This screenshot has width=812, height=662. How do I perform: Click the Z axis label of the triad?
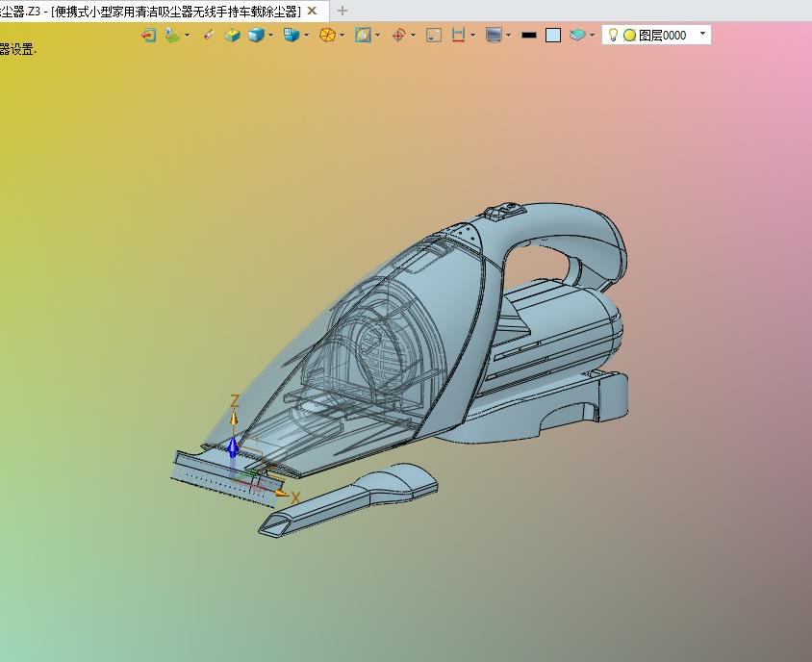point(235,401)
